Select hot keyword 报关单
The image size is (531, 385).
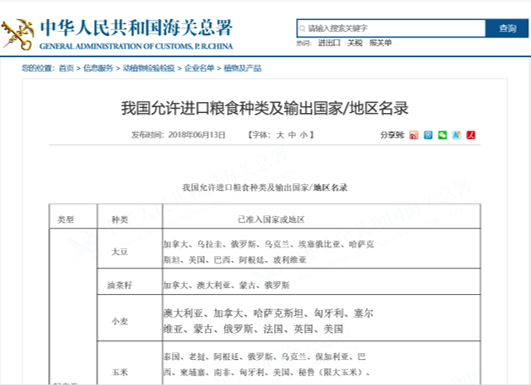click(380, 43)
